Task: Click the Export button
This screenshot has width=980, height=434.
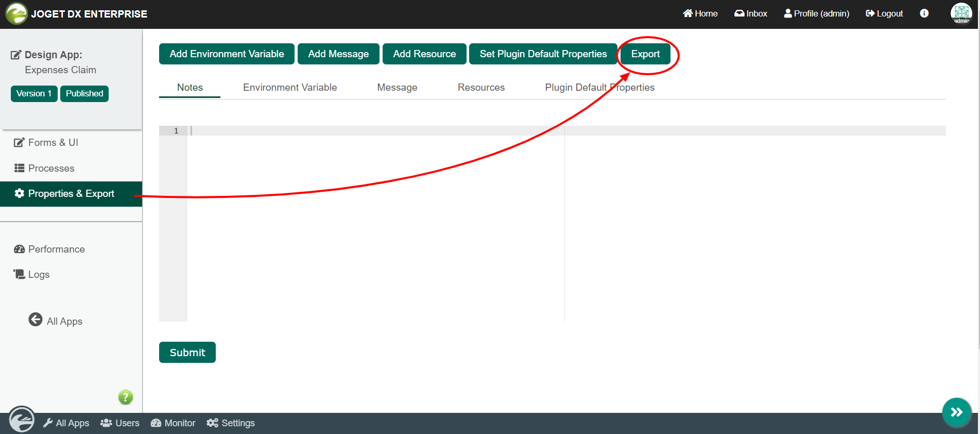Action: pos(645,54)
